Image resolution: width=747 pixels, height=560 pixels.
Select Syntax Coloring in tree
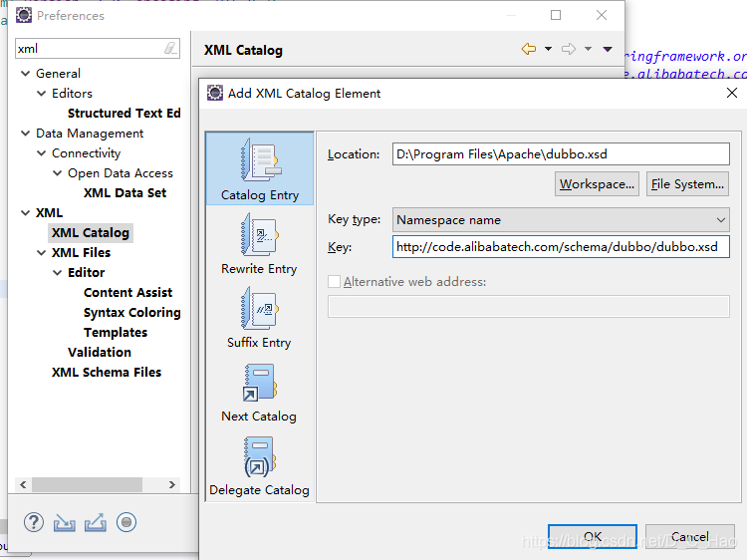[x=131, y=313]
